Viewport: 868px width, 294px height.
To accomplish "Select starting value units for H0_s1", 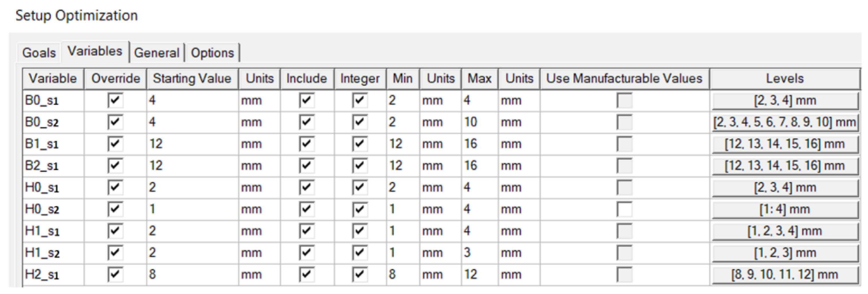I will point(259,187).
